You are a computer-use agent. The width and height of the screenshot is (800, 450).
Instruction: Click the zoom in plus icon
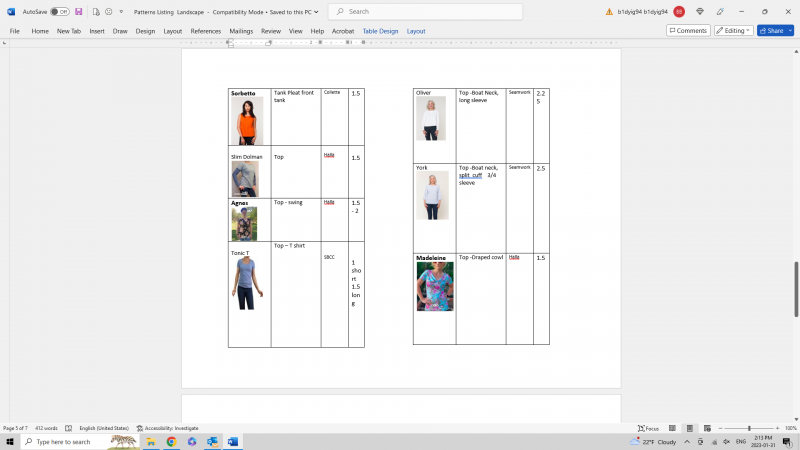coord(775,428)
